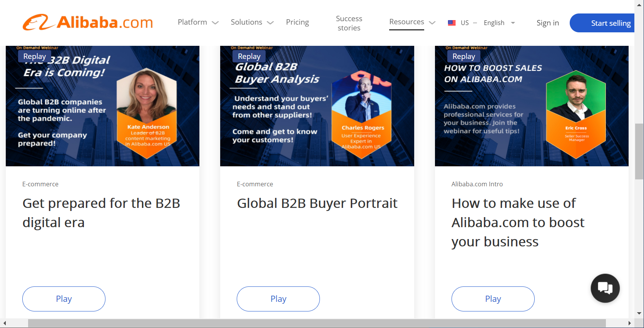Expand the Platform menu chevron
The image size is (644, 328).
click(216, 23)
